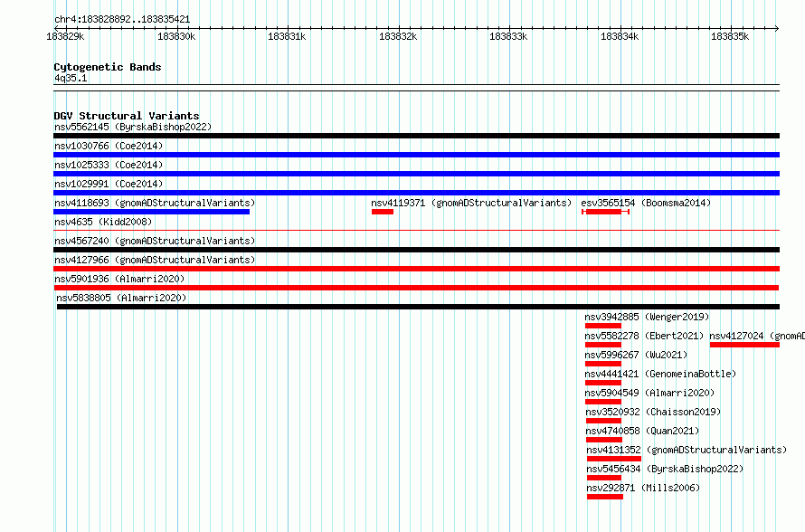Click the blue bar under nsv1030766

click(416, 155)
